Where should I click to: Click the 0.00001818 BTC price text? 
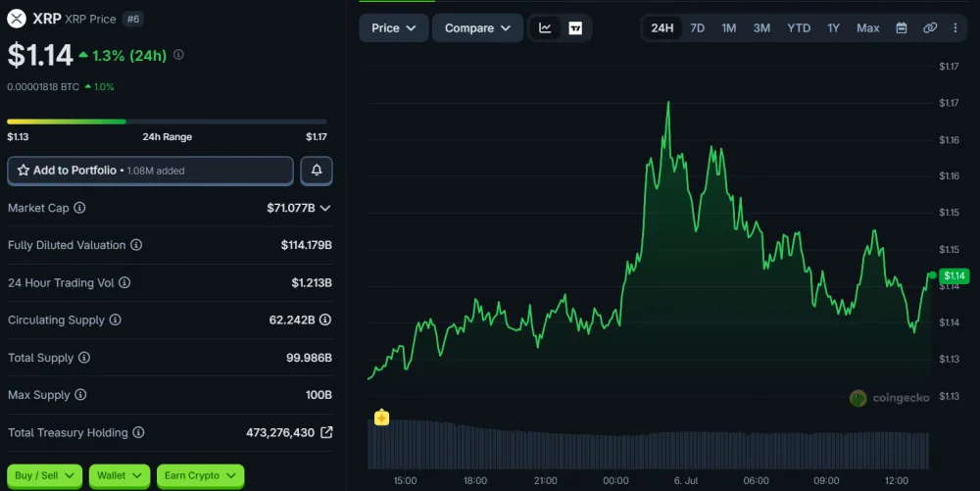pos(43,87)
